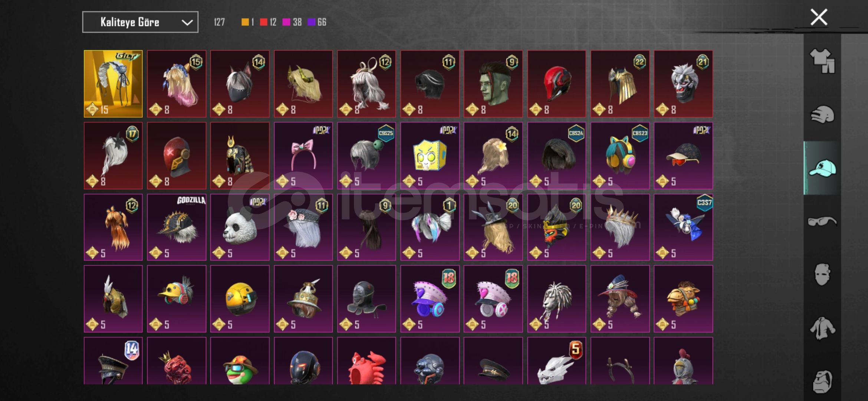
Task: Close the inventory with the X icon
Action: (x=819, y=17)
